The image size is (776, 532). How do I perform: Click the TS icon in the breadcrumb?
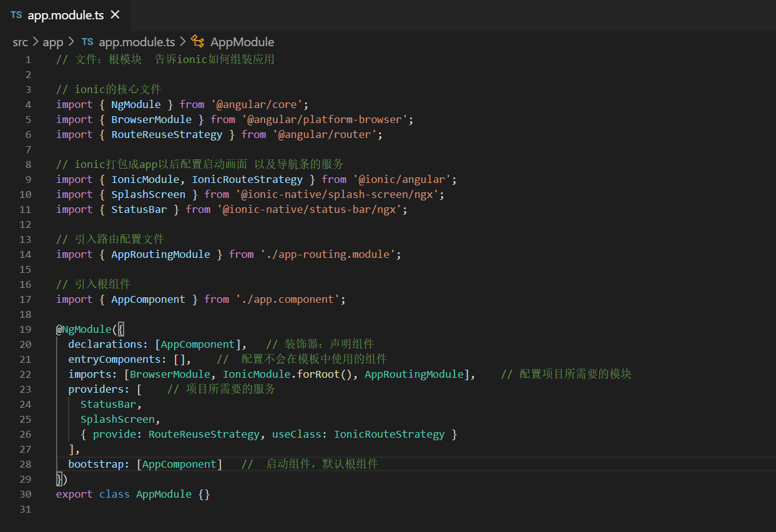[87, 42]
